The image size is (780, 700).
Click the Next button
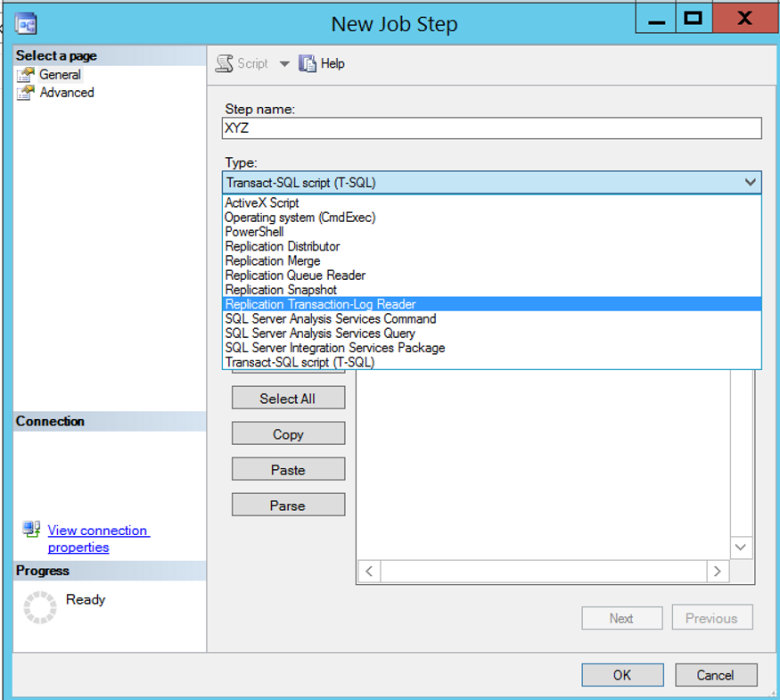tap(622, 618)
